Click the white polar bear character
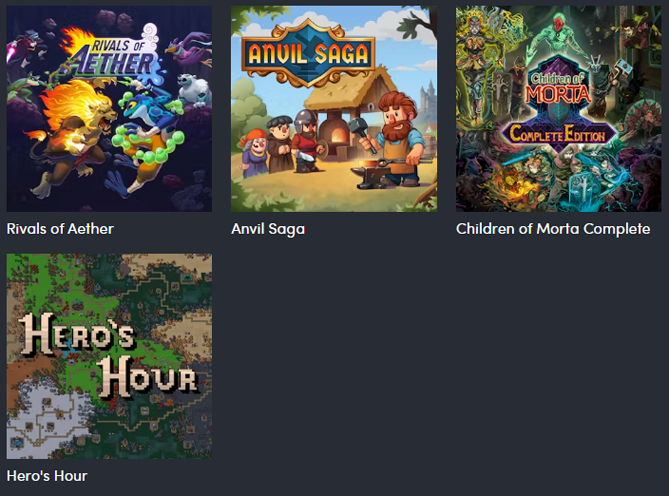Viewport: 669px width, 496px height. point(193,90)
